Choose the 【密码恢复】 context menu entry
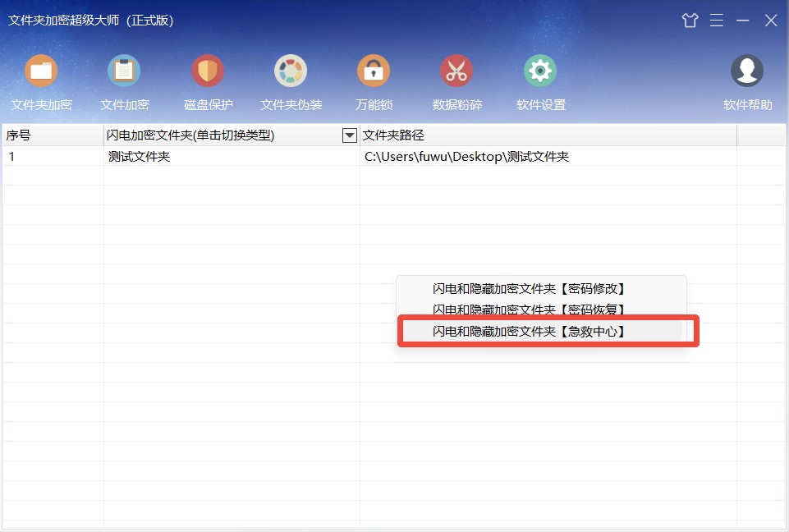789x532 pixels. tap(541, 308)
